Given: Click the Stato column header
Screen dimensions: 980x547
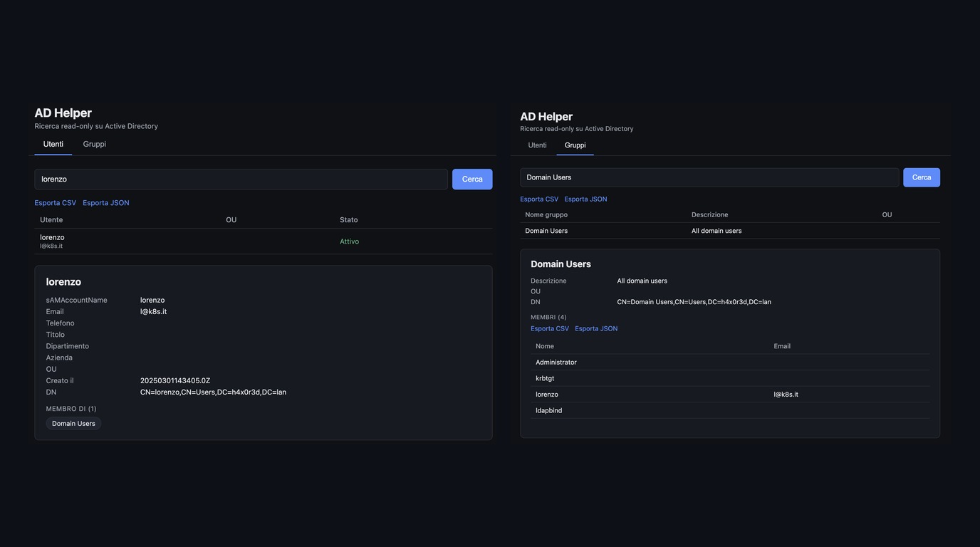Looking at the screenshot, I should pyautogui.click(x=349, y=220).
